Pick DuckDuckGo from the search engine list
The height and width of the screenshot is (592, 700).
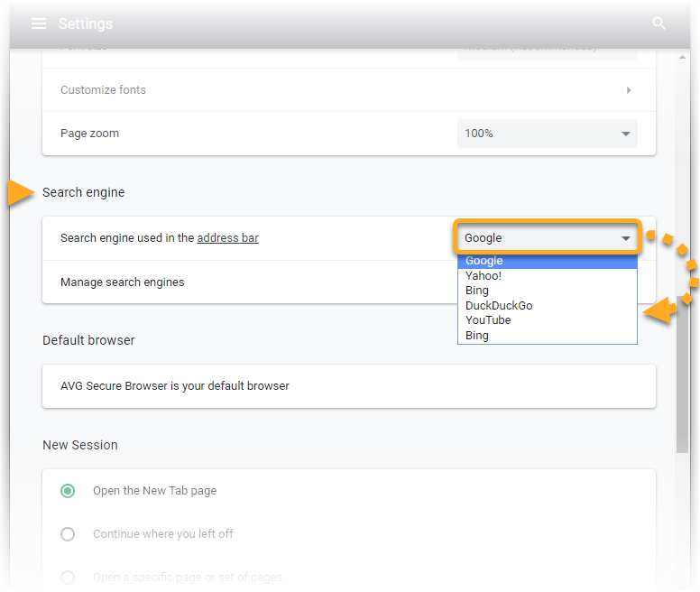(499, 306)
